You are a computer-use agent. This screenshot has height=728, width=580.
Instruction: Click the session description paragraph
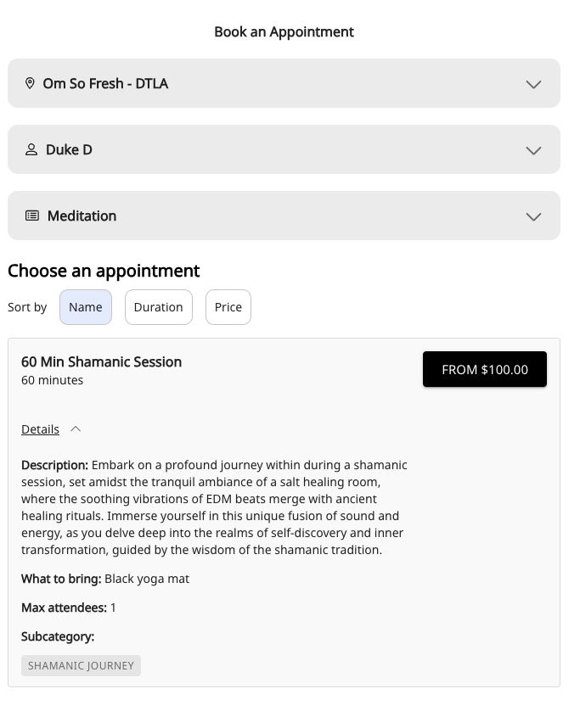[x=214, y=507]
